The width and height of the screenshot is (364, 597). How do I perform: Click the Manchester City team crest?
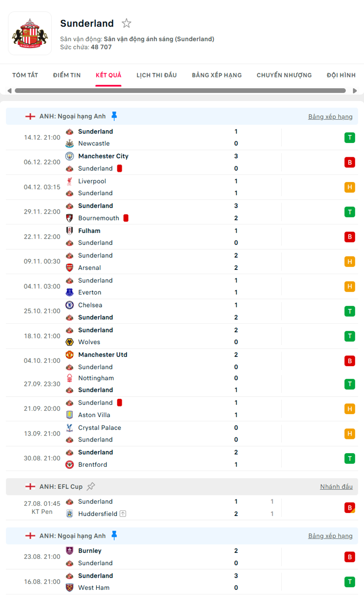coord(70,156)
